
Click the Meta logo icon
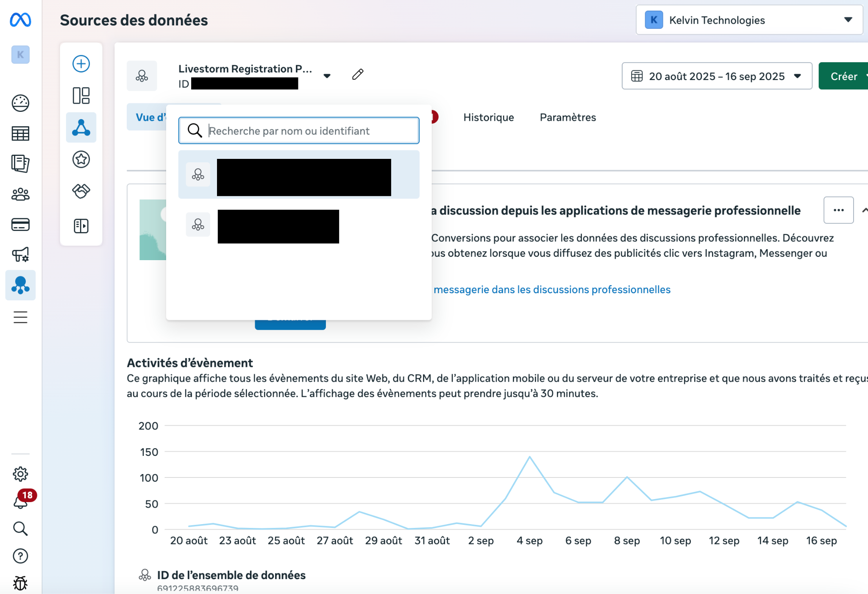(x=20, y=20)
